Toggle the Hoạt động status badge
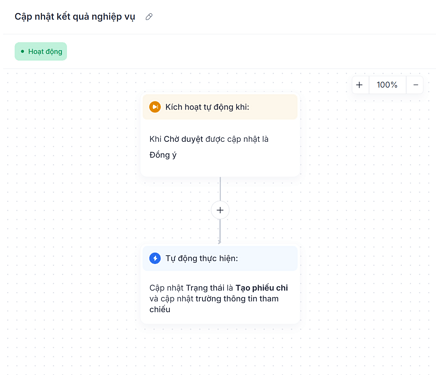 point(41,51)
